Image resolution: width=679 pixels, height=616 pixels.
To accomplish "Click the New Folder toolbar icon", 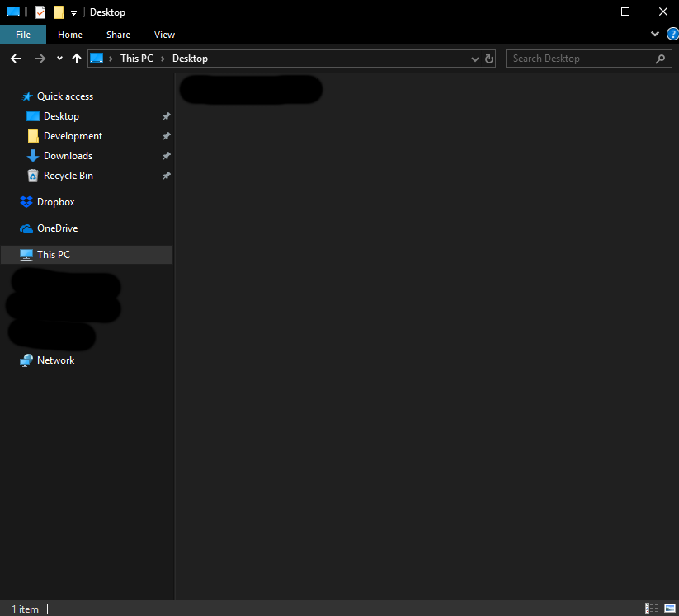I will [x=59, y=12].
